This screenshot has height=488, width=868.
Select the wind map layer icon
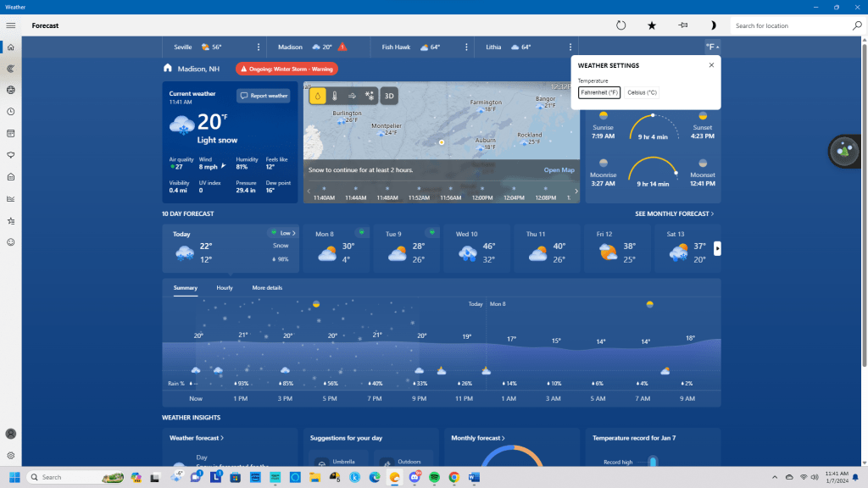pos(352,96)
